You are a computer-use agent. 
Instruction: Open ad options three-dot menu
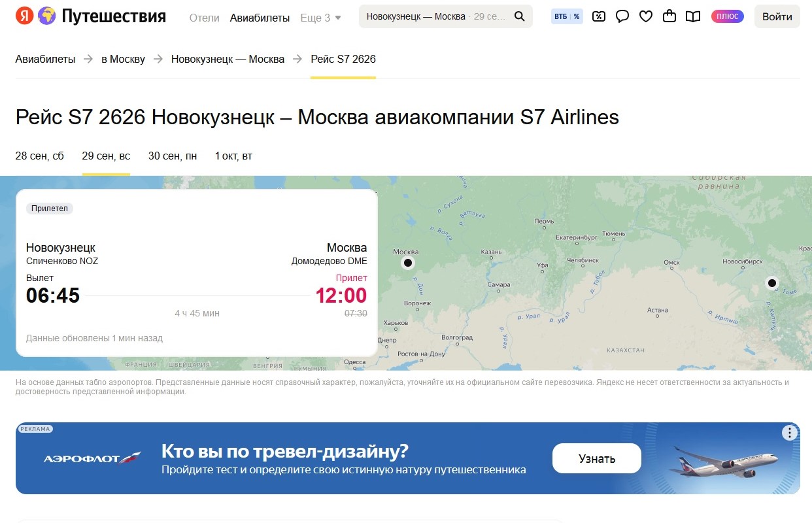790,433
